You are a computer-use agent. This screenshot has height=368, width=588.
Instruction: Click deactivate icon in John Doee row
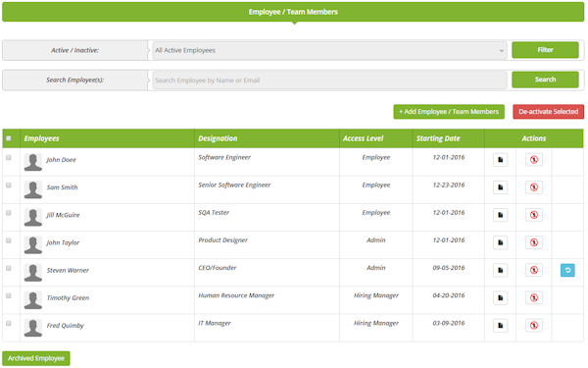point(534,160)
